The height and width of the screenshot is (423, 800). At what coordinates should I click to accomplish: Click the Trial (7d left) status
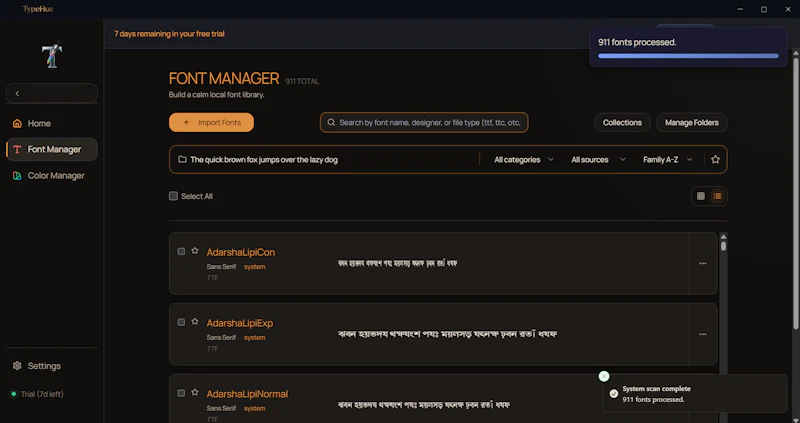pyautogui.click(x=37, y=394)
